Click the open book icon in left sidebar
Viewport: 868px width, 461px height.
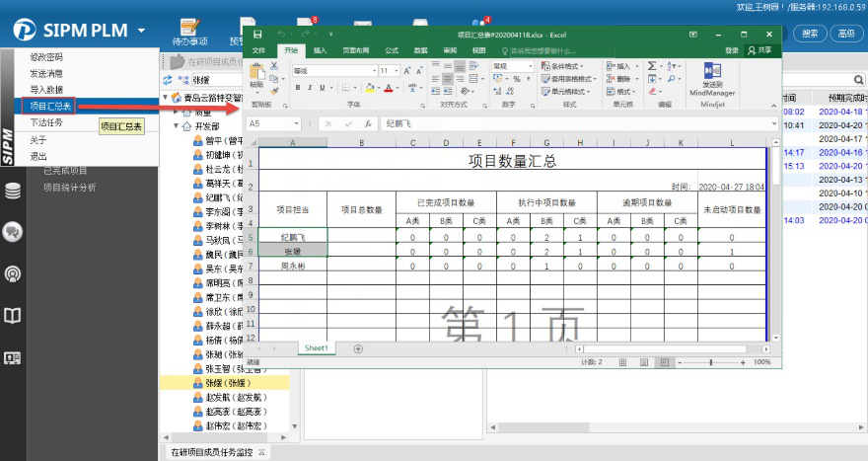13,315
